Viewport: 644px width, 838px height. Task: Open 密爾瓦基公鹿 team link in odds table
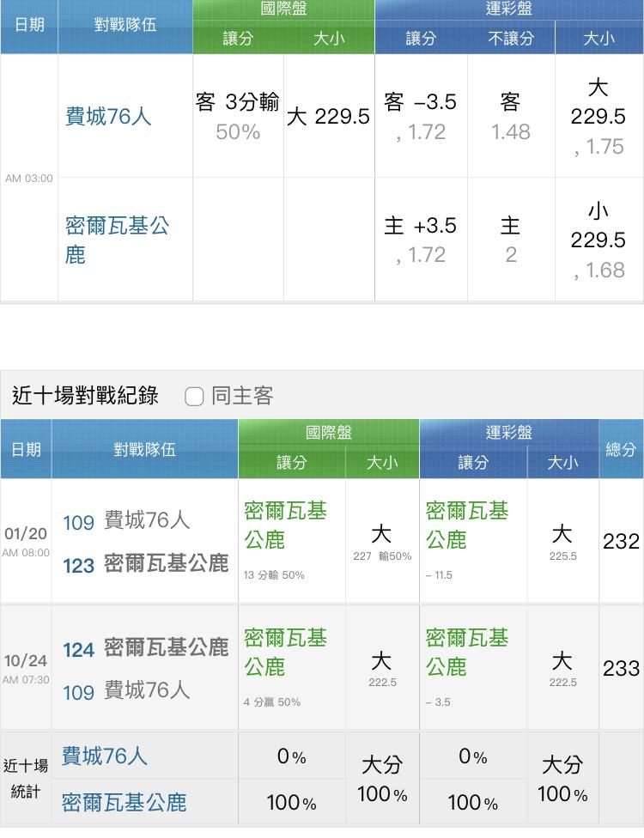coord(117,240)
